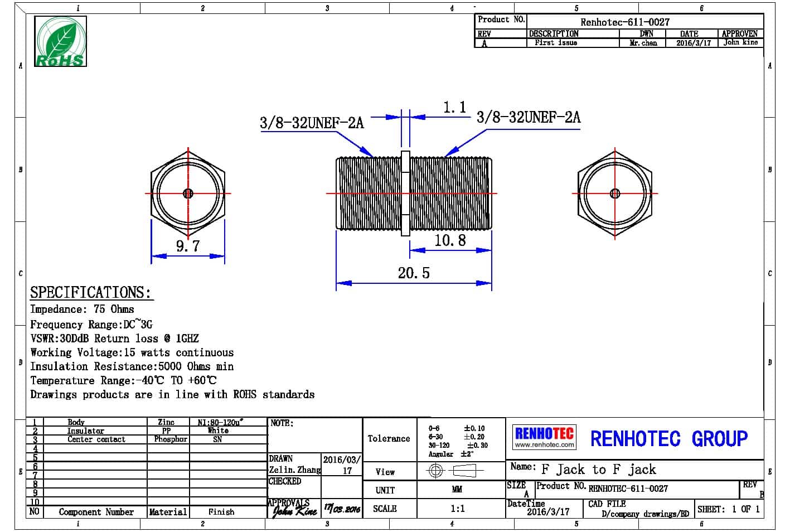The image size is (790, 532).
Task: Click the threaded connector side view
Action: coord(414,194)
